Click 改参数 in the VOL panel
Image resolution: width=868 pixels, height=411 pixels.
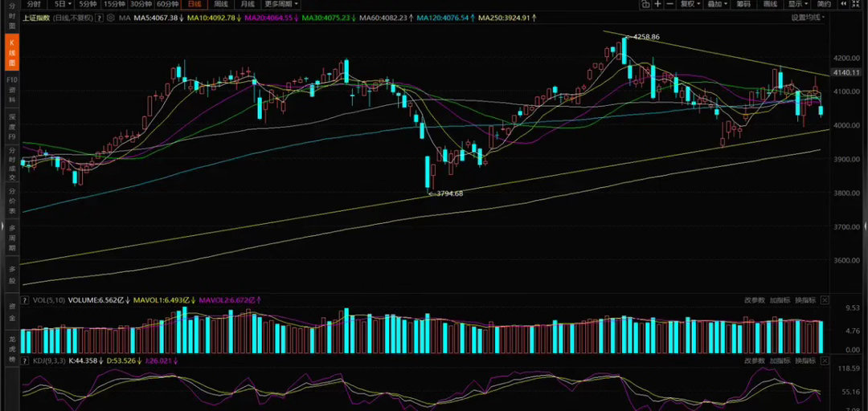(x=754, y=300)
